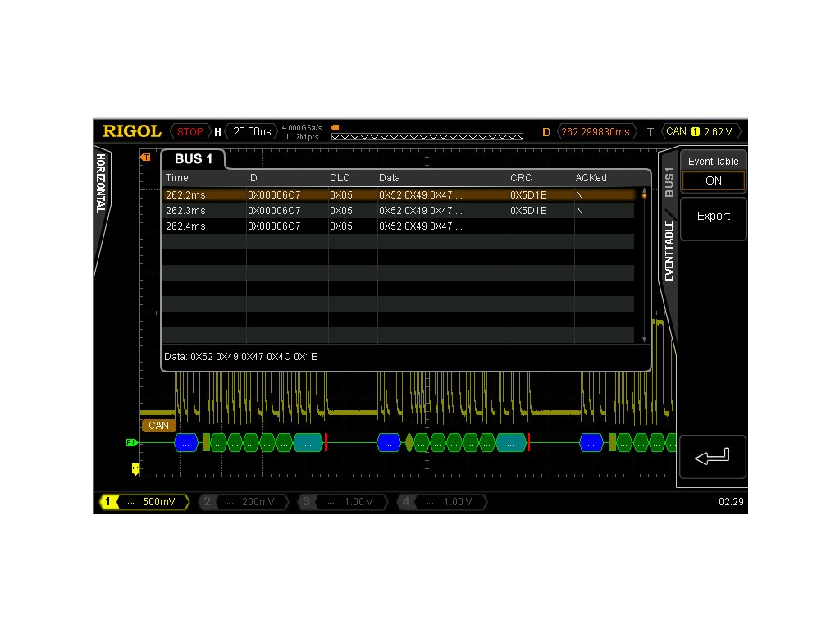Click ID 0X00006C7 in the 262.3ms row
Viewport: 840px width, 630px height.
[x=274, y=211]
